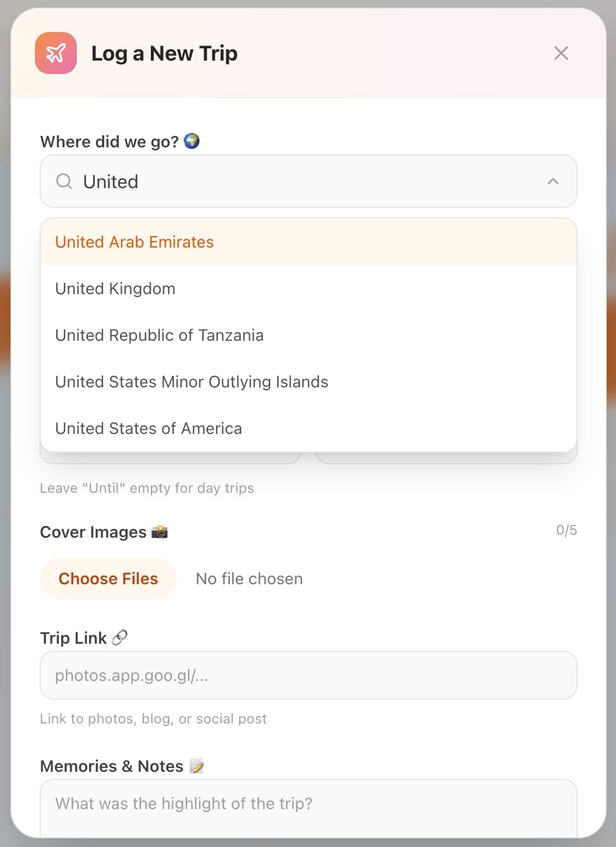Click the 0/5 cover image counter
Image resolution: width=616 pixels, height=847 pixels.
point(566,530)
